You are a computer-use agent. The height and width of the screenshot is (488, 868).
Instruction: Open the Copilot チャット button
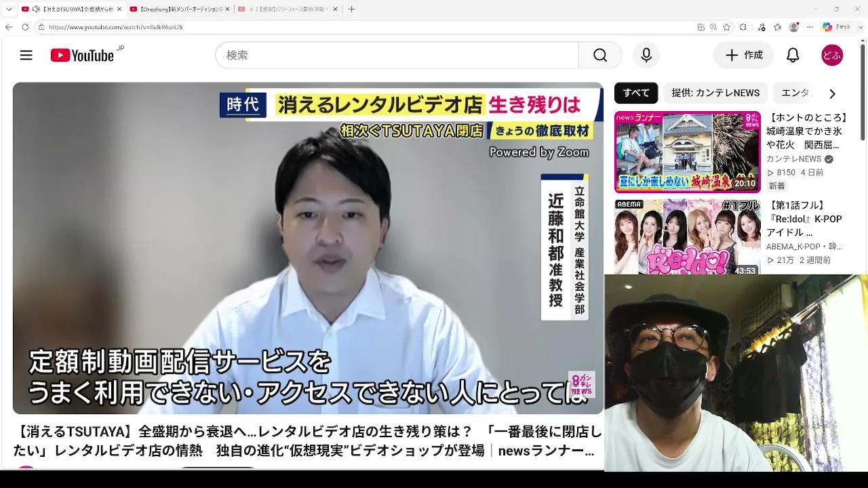[836, 27]
